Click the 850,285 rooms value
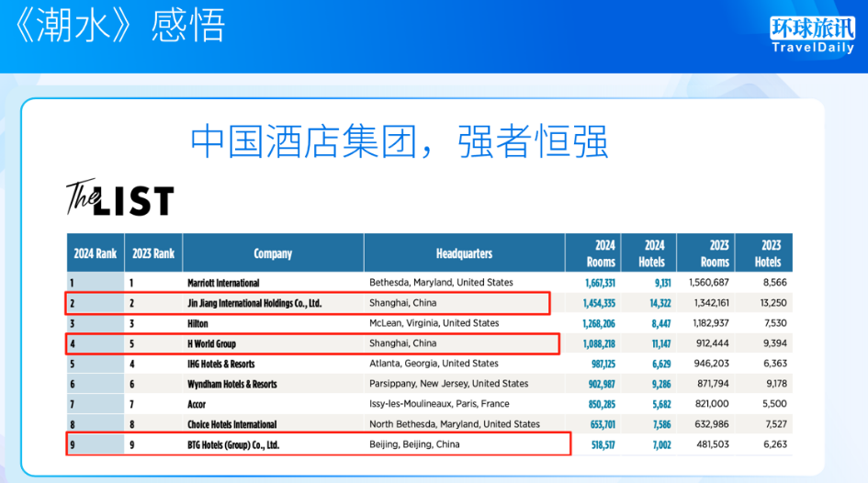The width and height of the screenshot is (868, 483). (602, 404)
